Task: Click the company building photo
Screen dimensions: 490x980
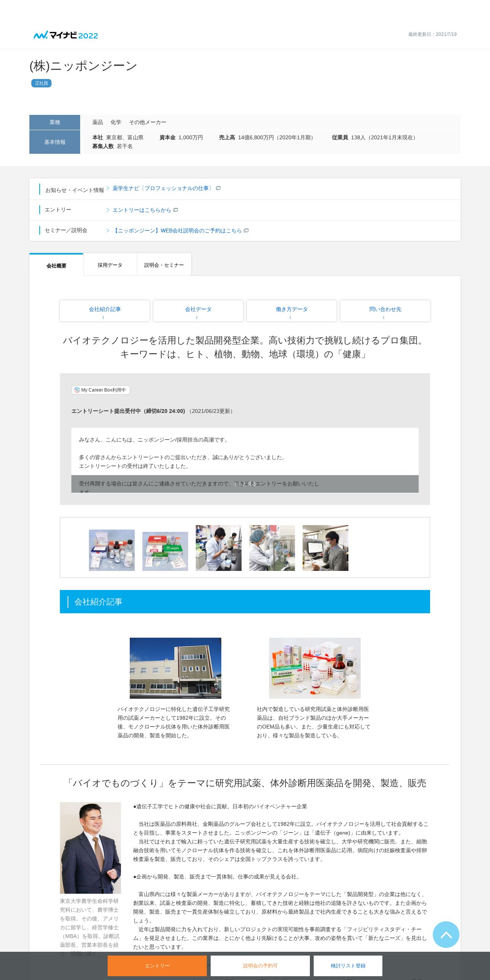Action: (x=176, y=668)
